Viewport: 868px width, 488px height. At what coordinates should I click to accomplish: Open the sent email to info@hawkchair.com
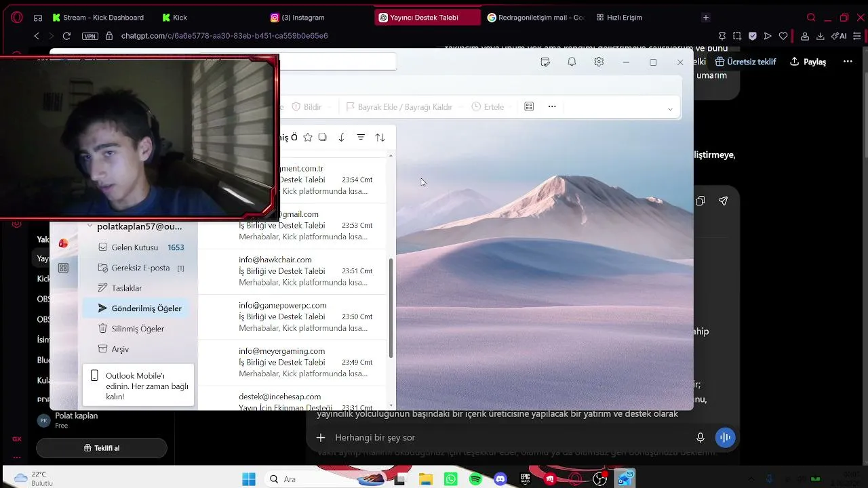(293, 271)
